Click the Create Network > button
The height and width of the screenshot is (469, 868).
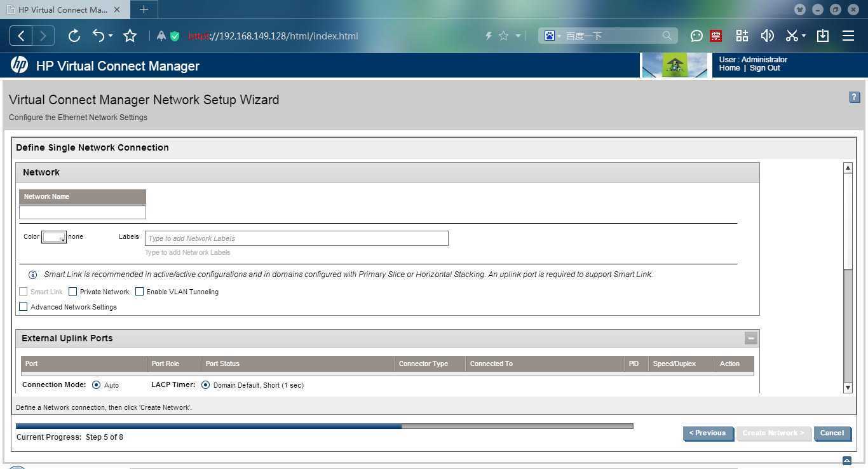click(773, 433)
